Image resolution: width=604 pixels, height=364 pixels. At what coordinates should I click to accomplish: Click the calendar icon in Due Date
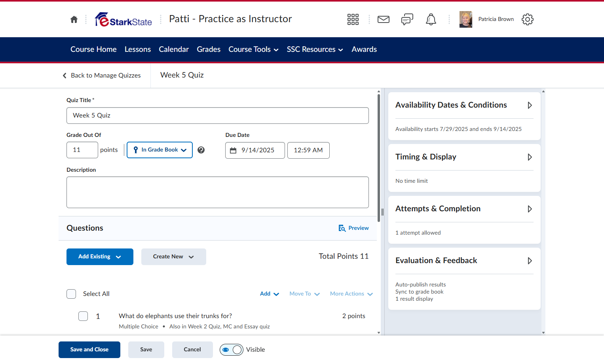[x=233, y=150]
